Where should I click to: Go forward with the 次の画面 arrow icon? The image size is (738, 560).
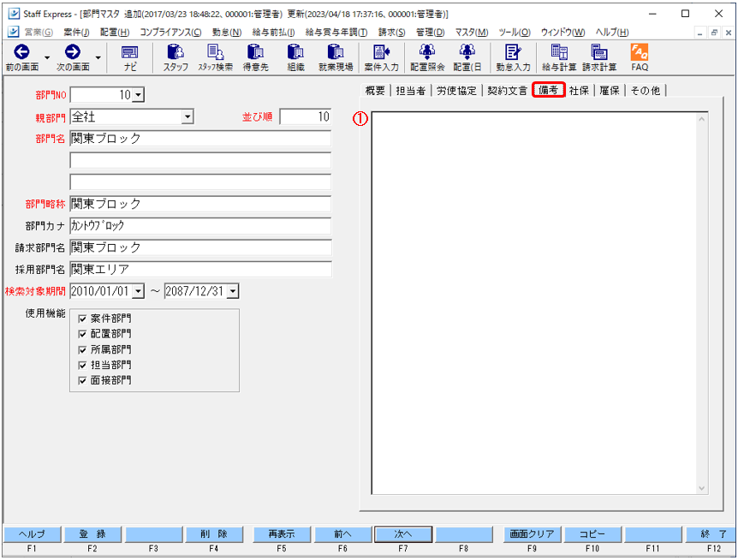73,51
